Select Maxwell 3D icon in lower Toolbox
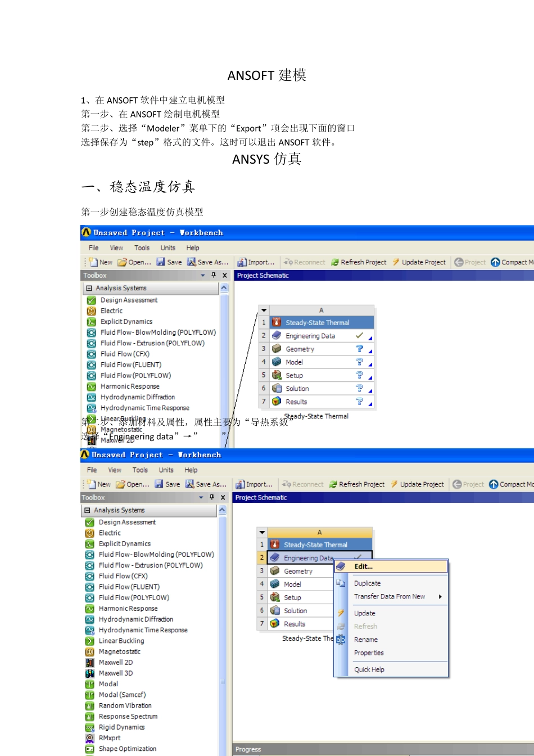Screen dimensions: 534x756 [x=89, y=673]
